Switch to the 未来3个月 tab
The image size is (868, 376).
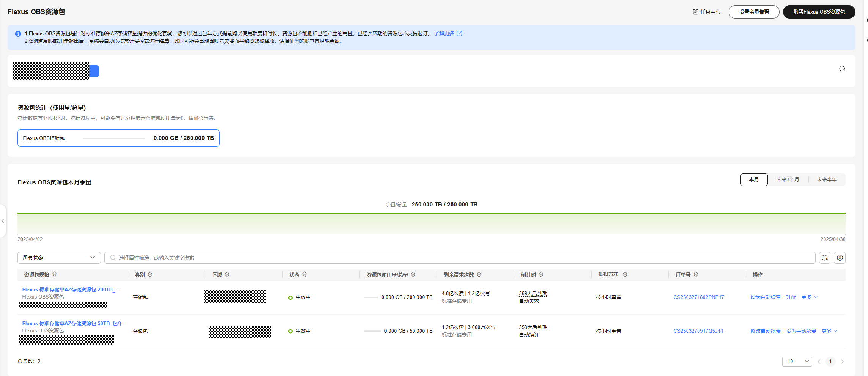(x=788, y=179)
